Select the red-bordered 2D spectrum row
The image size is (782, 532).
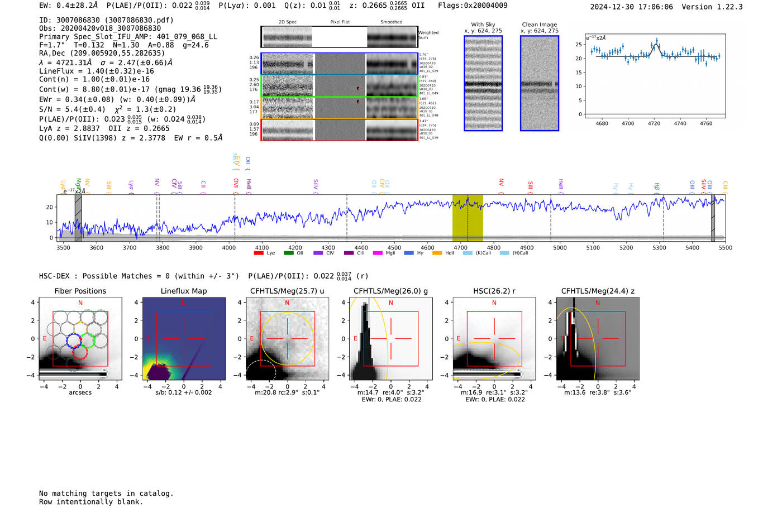tap(340, 130)
